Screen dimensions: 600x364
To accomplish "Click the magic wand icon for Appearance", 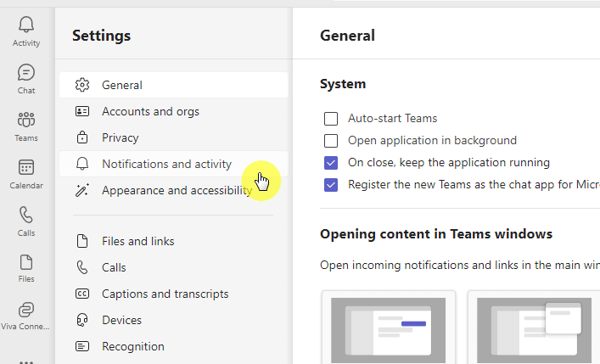I will coord(82,190).
